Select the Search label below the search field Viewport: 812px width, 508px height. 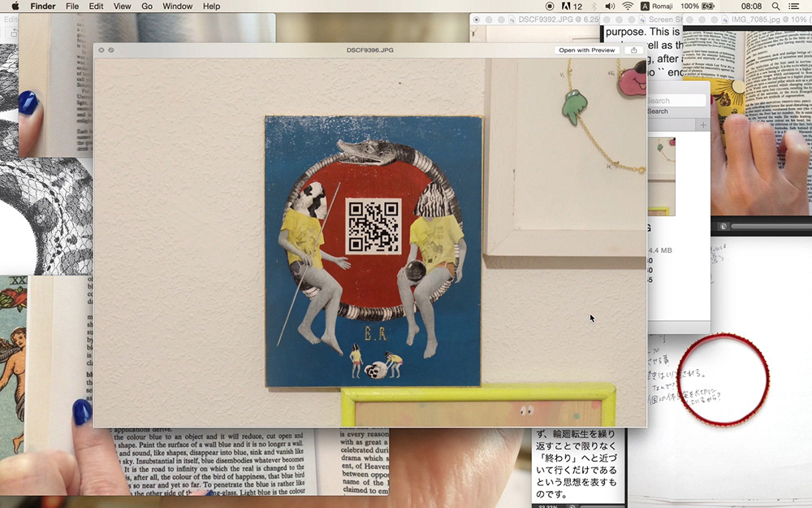point(657,111)
